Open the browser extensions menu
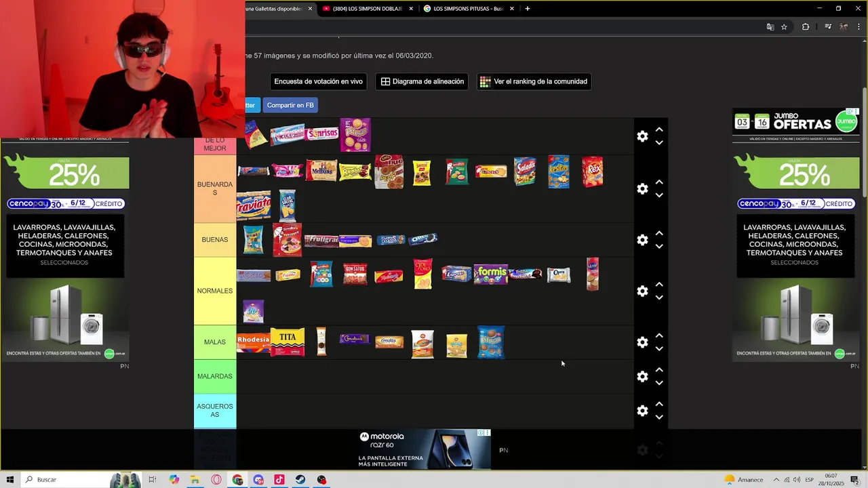 (x=806, y=27)
